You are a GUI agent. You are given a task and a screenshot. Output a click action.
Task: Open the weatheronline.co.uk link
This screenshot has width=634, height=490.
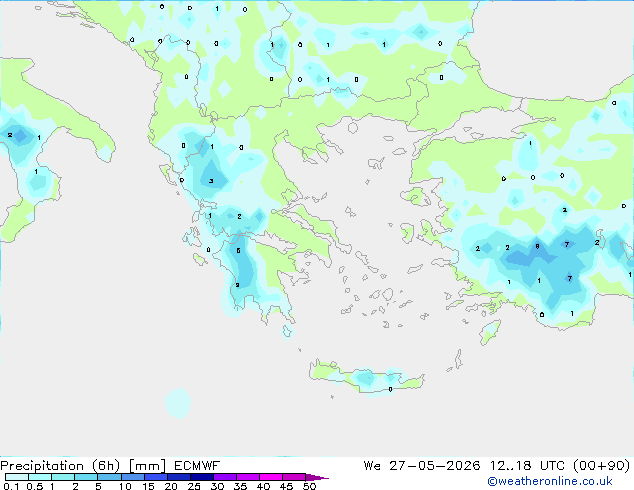click(550, 481)
